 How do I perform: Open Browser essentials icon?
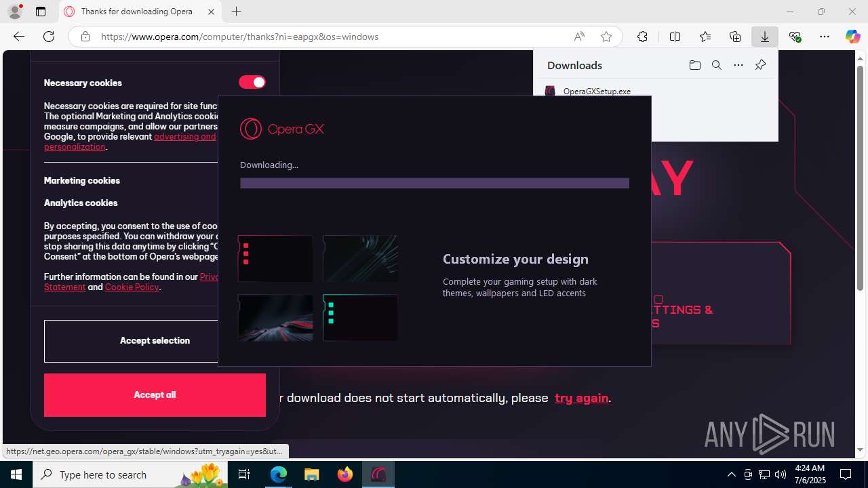[x=795, y=37]
